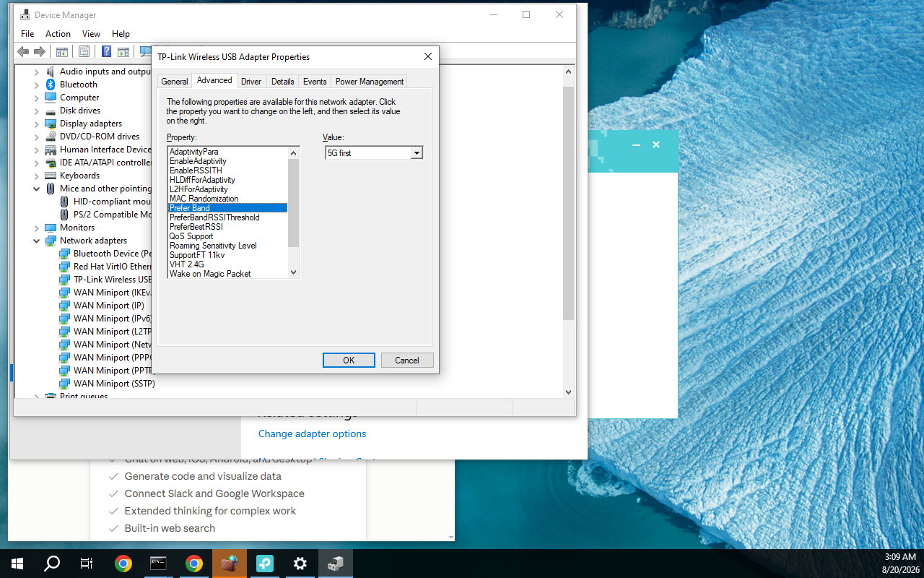
Task: Collapse Mice and other pointing devices
Action: (x=37, y=189)
